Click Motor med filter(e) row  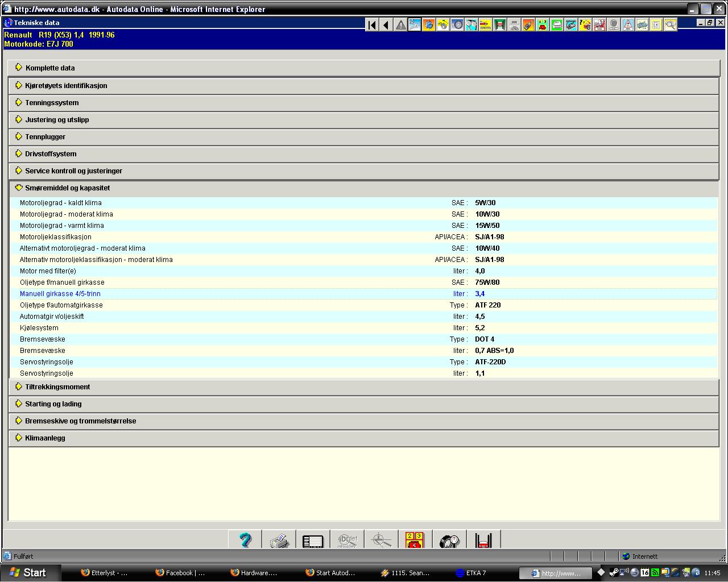click(x=364, y=271)
